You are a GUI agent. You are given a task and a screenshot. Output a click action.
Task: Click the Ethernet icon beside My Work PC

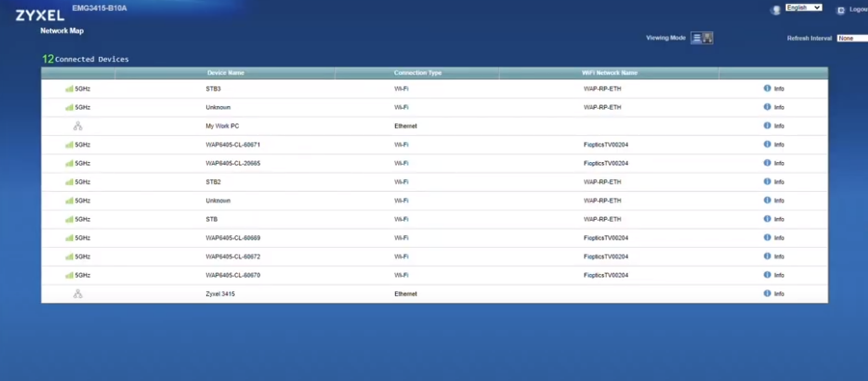click(x=78, y=126)
